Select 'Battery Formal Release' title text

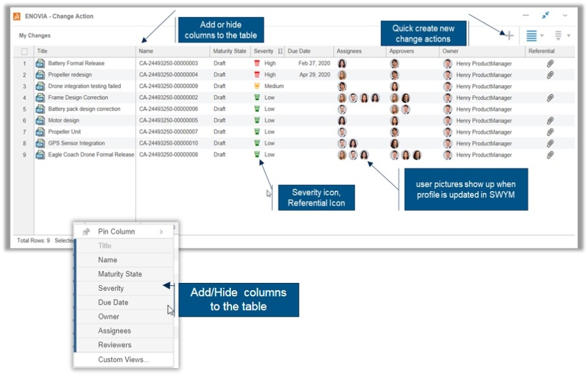coord(76,63)
